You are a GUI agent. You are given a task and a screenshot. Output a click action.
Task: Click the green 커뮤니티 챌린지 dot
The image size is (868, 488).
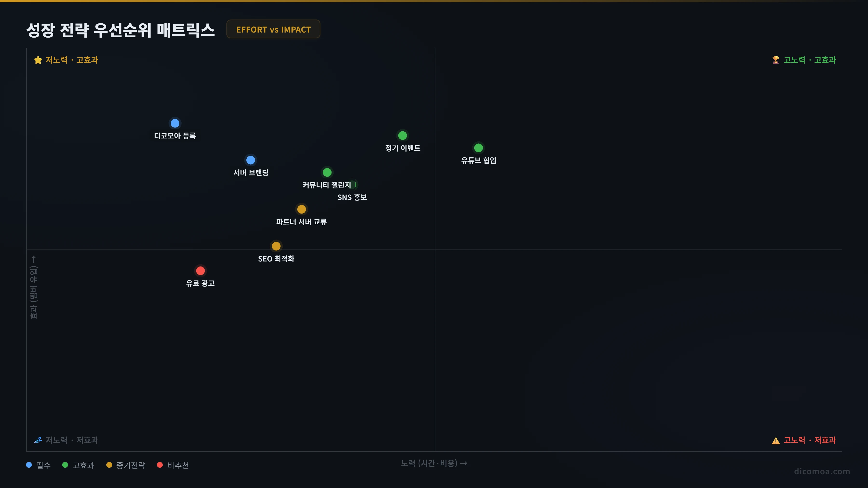click(x=327, y=173)
